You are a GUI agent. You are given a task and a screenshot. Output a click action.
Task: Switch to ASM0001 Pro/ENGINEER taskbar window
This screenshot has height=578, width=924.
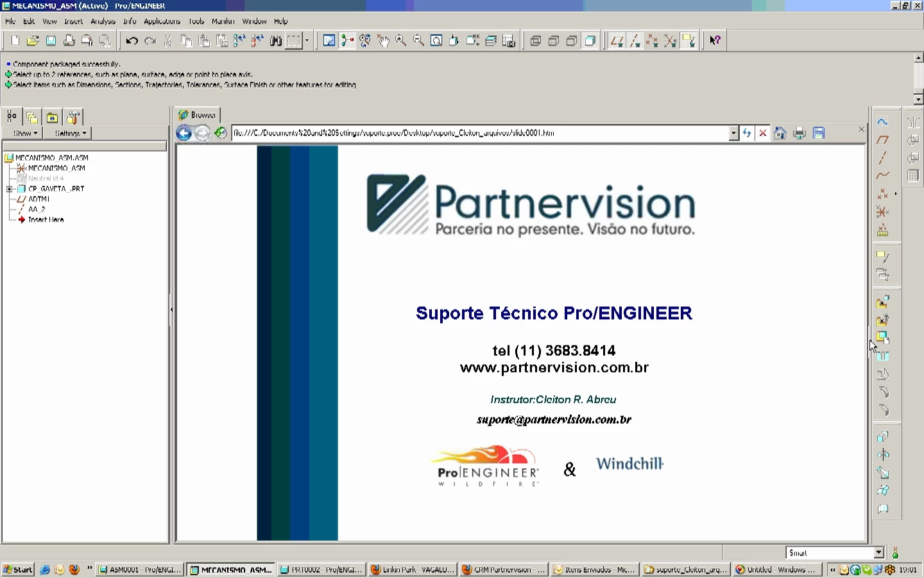tap(140, 570)
